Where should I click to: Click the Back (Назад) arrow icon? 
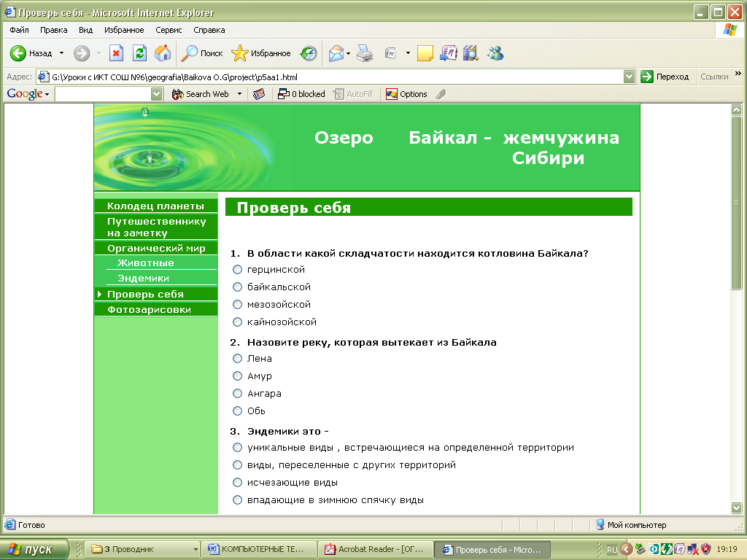(18, 53)
